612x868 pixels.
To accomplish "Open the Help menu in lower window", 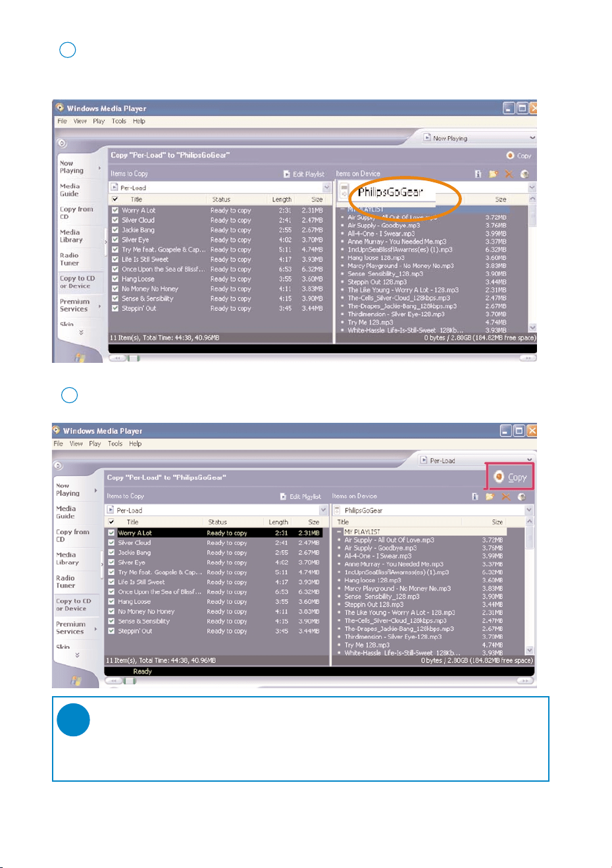I will pyautogui.click(x=135, y=444).
